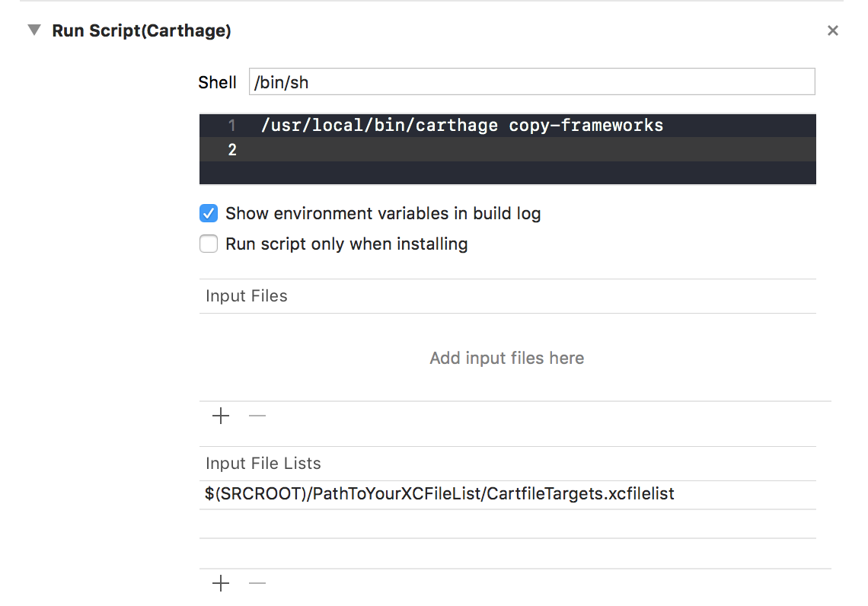Click the 'Add input files here' placeholder
Viewport: 868px width, 606px height.
[x=506, y=358]
